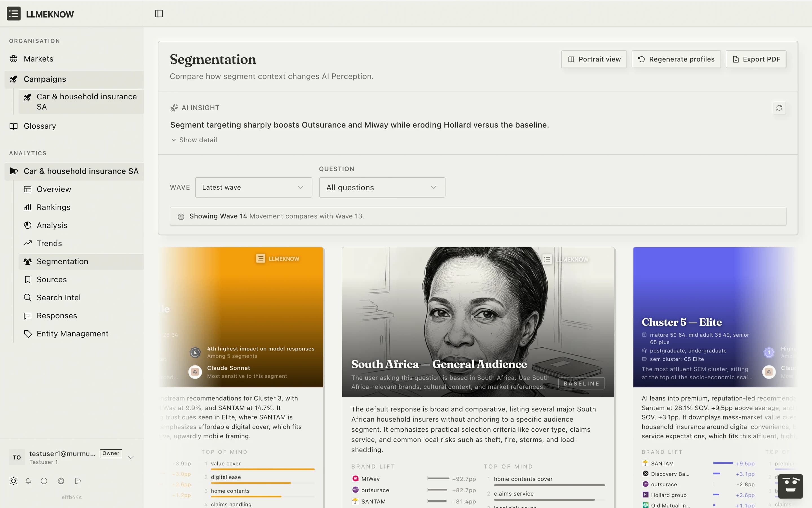Click the MIWay brand lift row
This screenshot has width=812, height=508.
[413, 479]
